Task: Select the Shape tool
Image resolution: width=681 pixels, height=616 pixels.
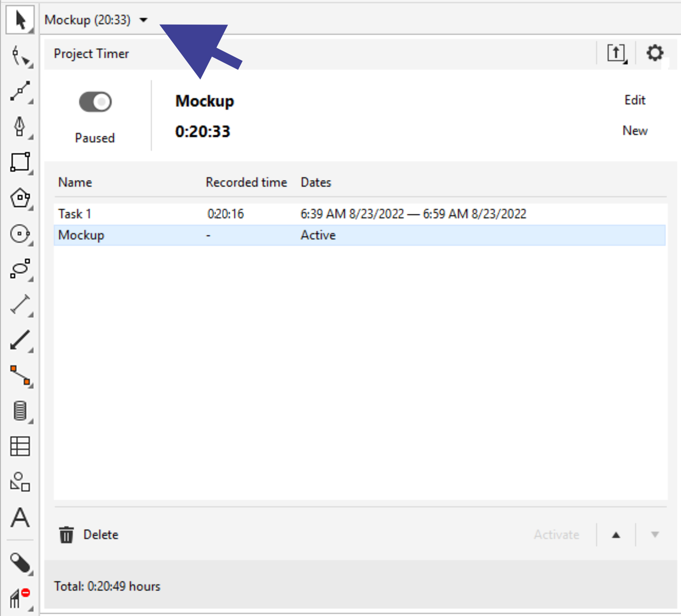Action: click(20, 56)
